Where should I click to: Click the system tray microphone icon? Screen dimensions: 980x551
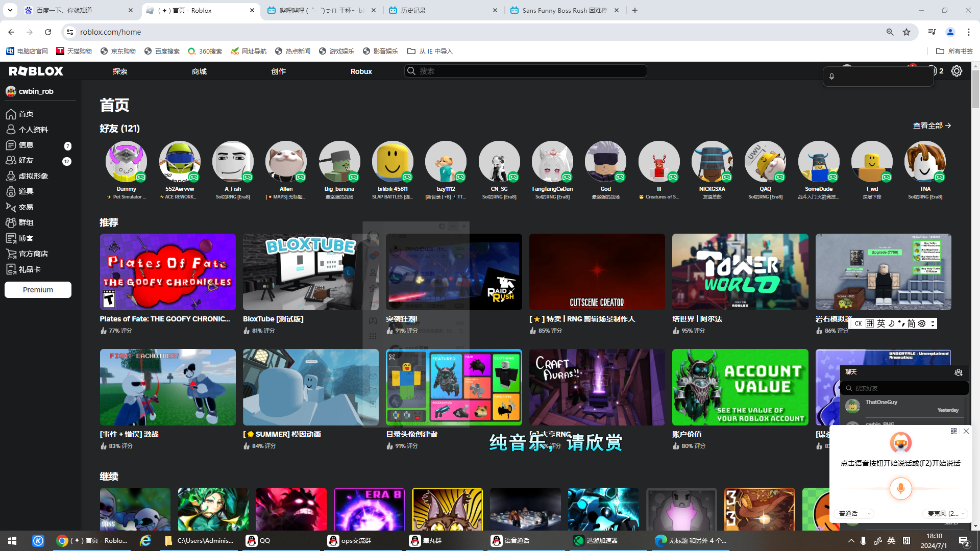pyautogui.click(x=863, y=541)
